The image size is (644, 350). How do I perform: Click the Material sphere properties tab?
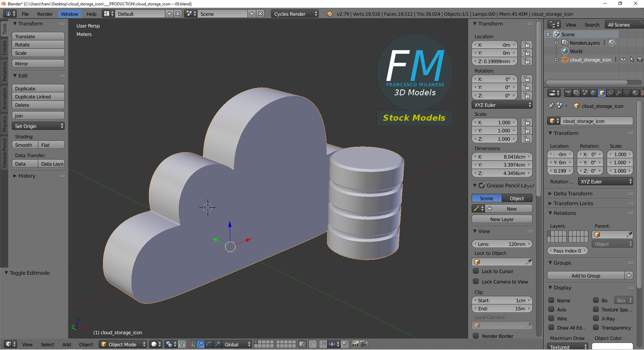coord(635,93)
